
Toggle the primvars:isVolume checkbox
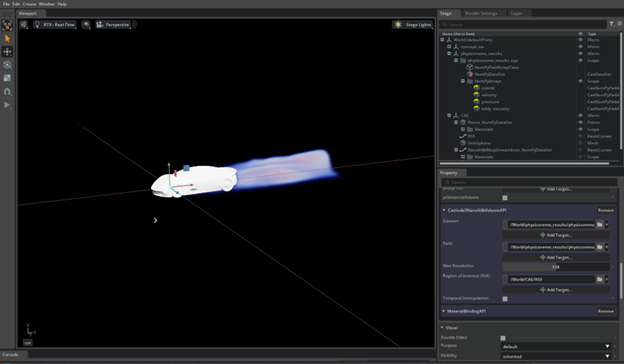click(505, 198)
